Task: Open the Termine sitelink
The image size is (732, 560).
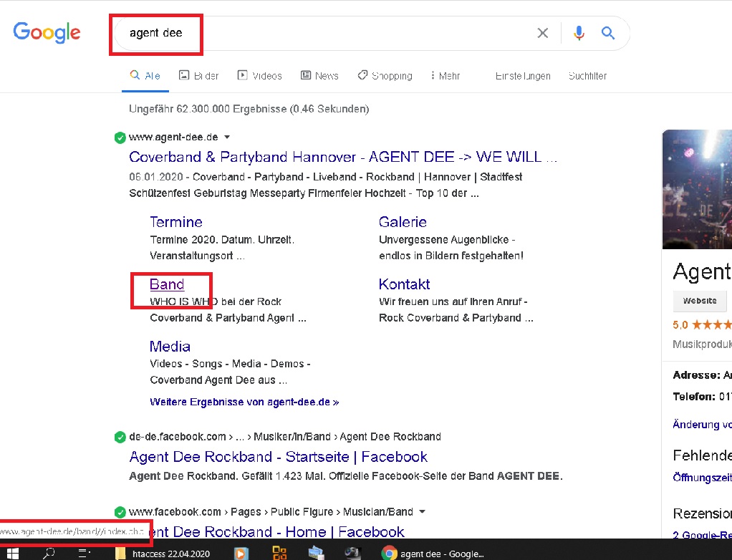Action: [176, 222]
